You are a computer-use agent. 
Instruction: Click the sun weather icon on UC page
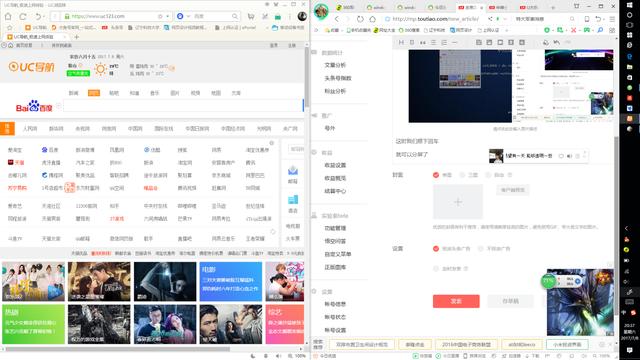click(x=100, y=69)
